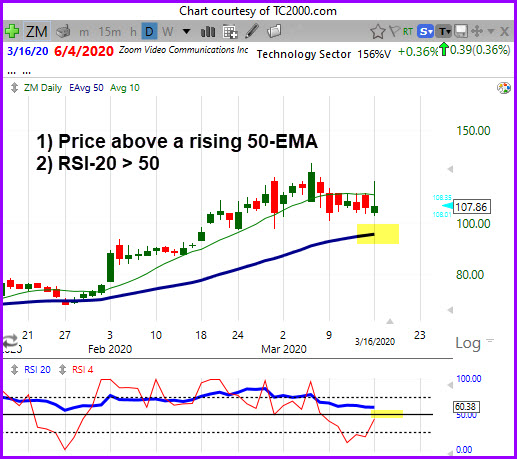Click the ZM Daily plot label
This screenshot has width=517, height=459.
43,88
